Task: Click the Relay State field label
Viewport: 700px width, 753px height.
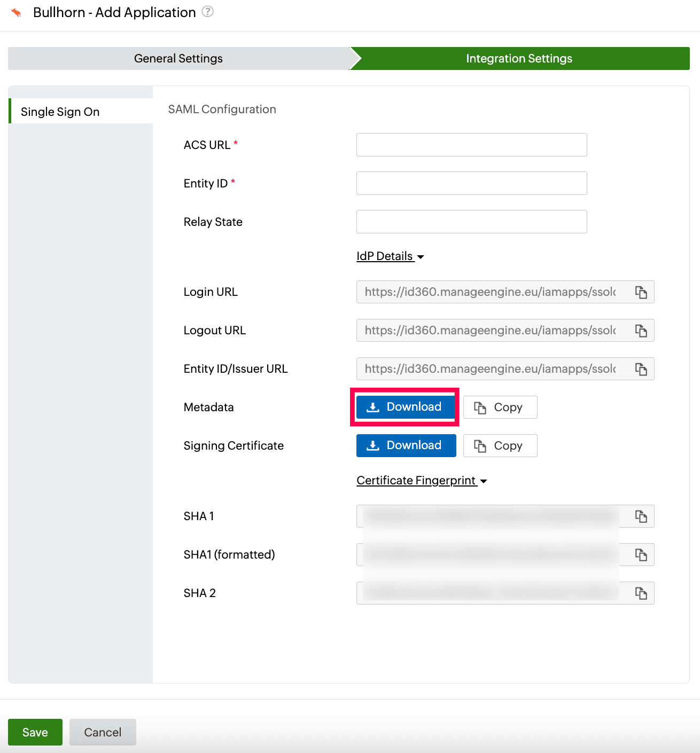Action: [213, 222]
